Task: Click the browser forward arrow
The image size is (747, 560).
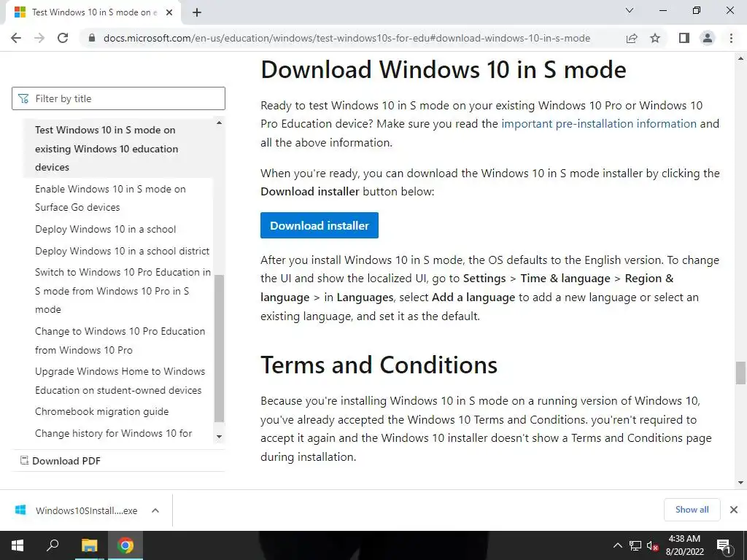Action: [x=39, y=38]
